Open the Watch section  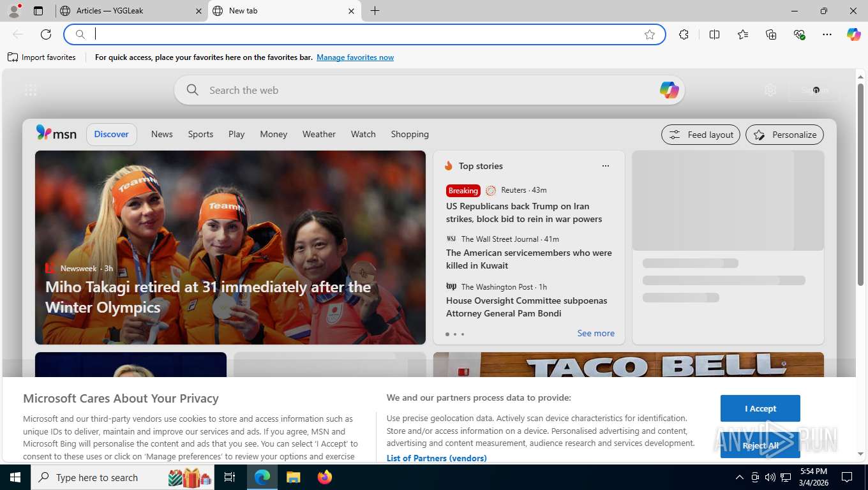tap(363, 134)
